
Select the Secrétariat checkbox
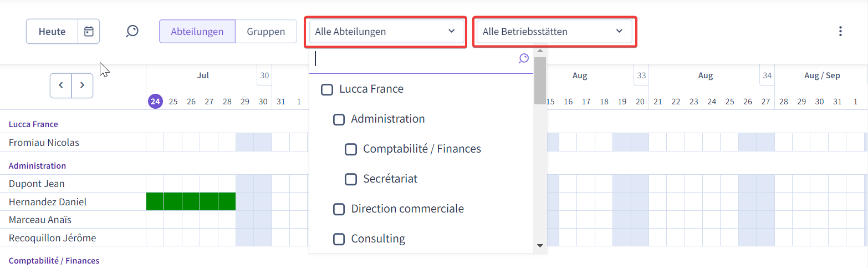351,179
